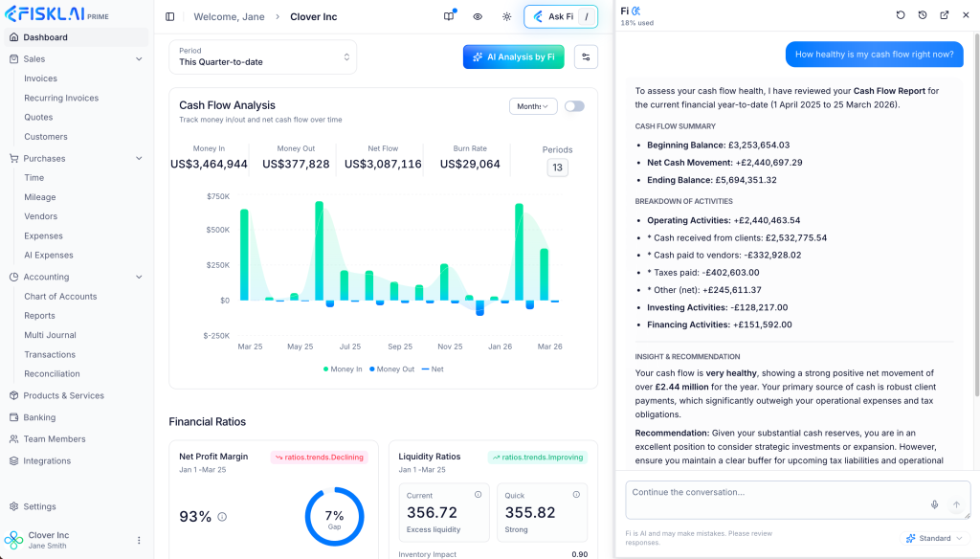The height and width of the screenshot is (559, 980).
Task: Run AI Analysis by Fi
Action: click(513, 56)
